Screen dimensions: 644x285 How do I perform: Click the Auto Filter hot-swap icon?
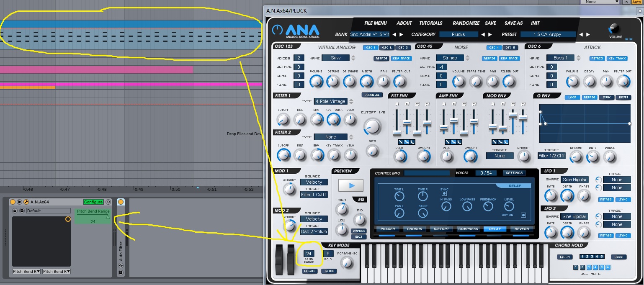pos(121,265)
